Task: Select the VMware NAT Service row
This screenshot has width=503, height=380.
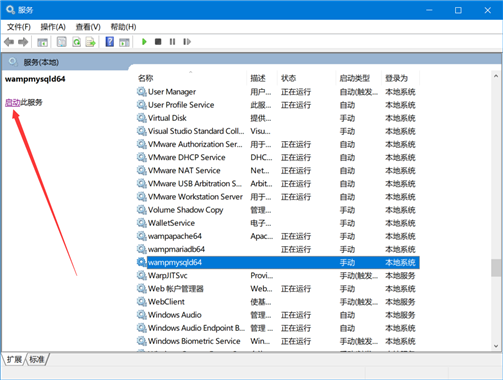Action: point(278,170)
